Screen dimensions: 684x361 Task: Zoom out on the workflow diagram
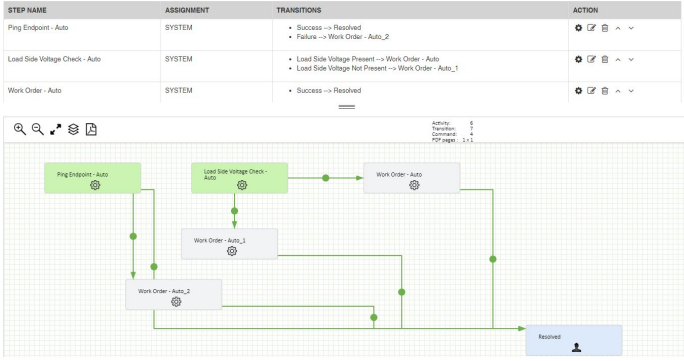click(x=38, y=129)
